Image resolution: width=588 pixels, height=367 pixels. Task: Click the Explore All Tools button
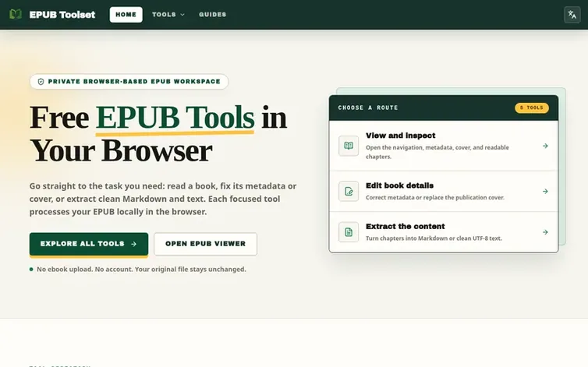click(89, 244)
